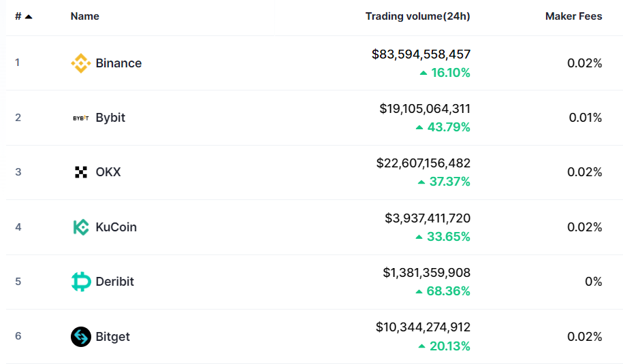The image size is (623, 364).
Task: Click rank number 4 in KuCoin row
Action: pyautogui.click(x=18, y=227)
